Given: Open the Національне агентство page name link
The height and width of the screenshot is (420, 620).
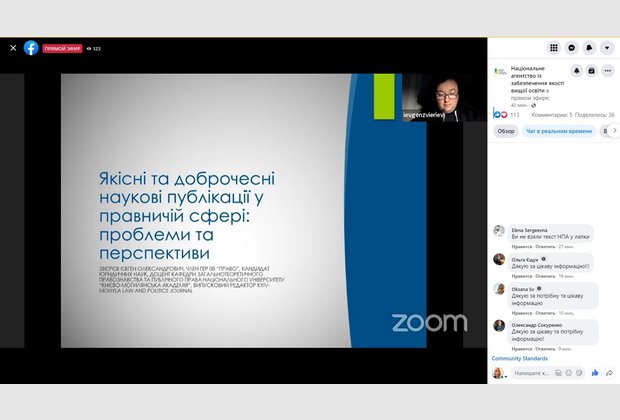Looking at the screenshot, I should click(x=537, y=79).
